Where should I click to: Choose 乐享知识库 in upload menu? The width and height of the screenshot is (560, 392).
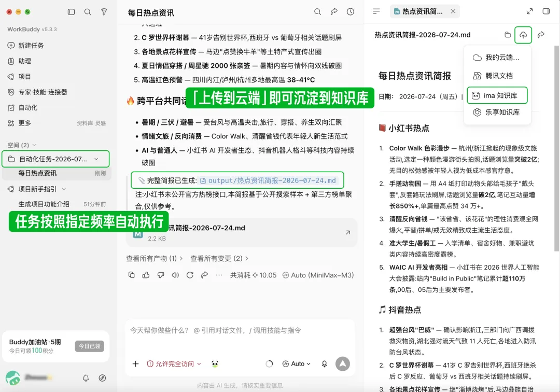[x=497, y=112]
